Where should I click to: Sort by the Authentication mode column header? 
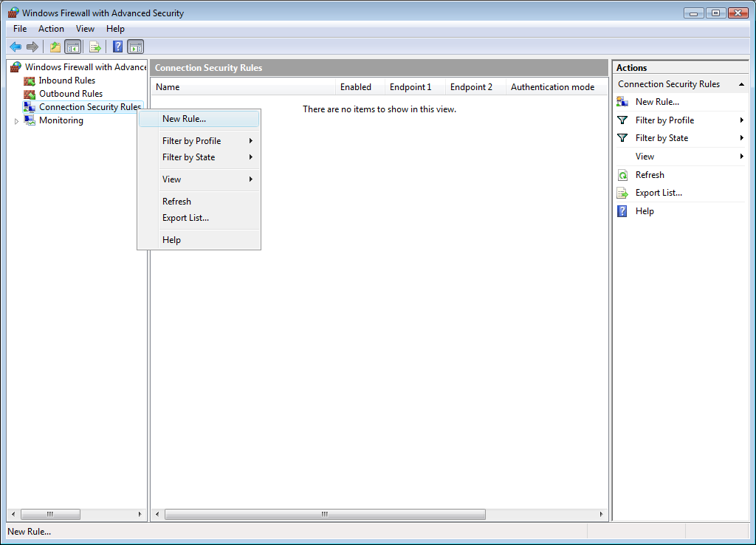point(557,87)
